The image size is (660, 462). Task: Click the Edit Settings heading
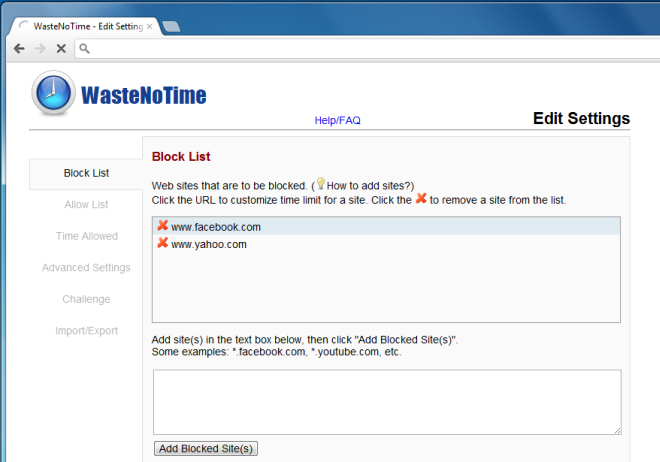tap(581, 118)
